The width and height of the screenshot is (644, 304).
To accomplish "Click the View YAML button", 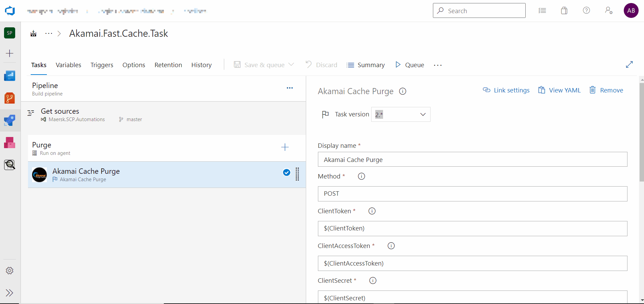I will coord(559,90).
